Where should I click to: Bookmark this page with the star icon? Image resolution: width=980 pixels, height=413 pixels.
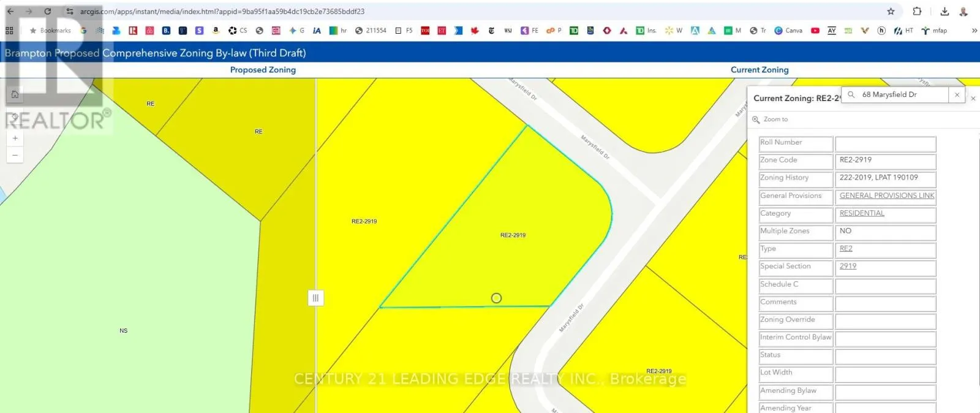pos(891,12)
